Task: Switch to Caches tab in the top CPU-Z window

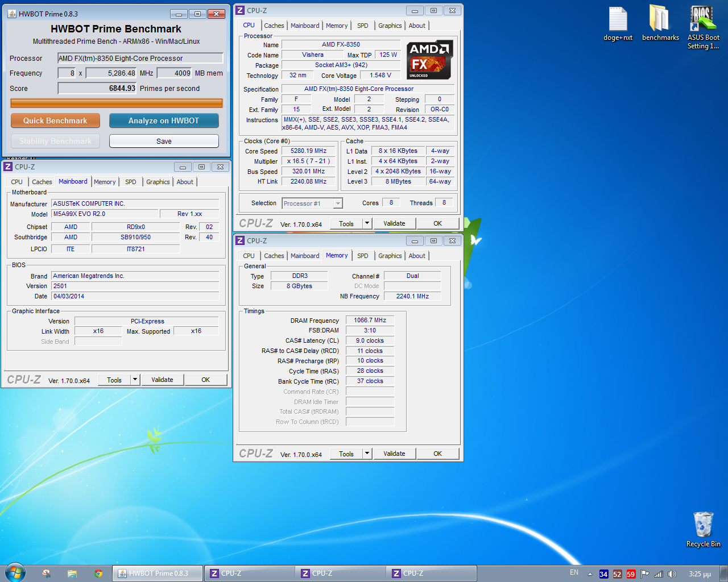Action: coord(274,26)
